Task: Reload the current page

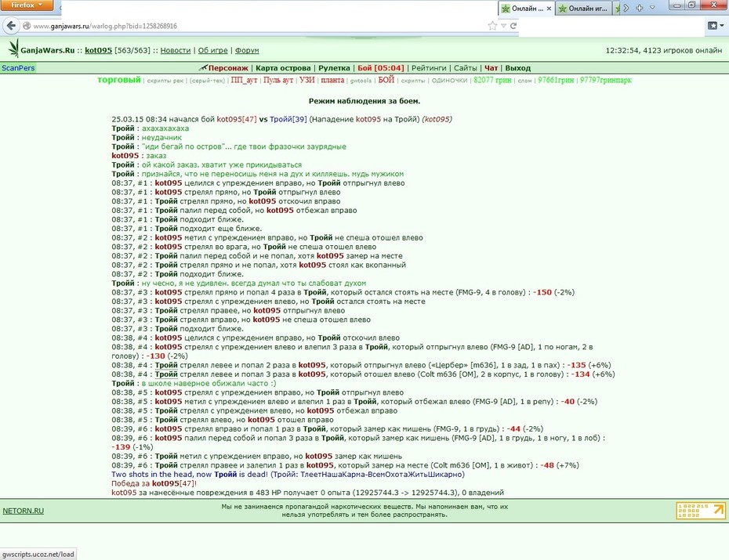Action: pyautogui.click(x=513, y=26)
